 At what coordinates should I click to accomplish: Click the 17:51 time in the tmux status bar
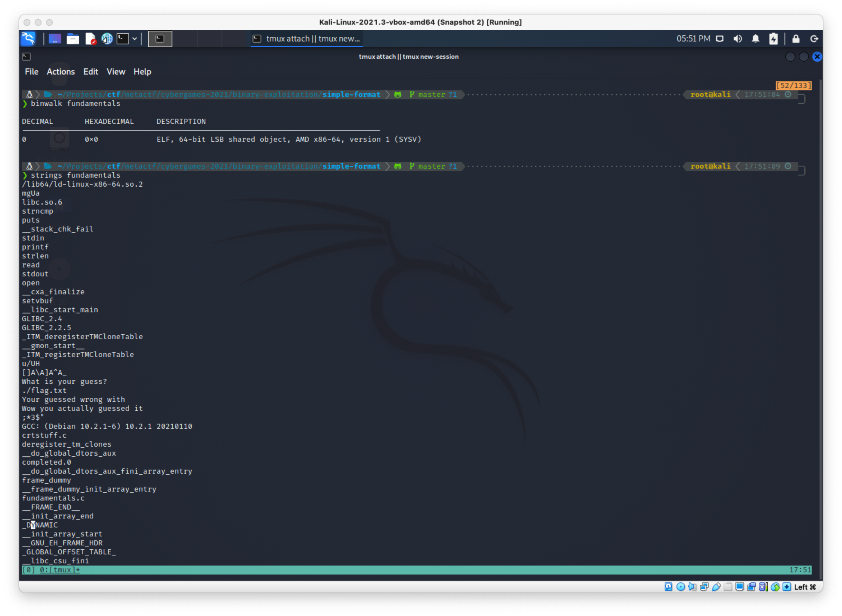800,570
